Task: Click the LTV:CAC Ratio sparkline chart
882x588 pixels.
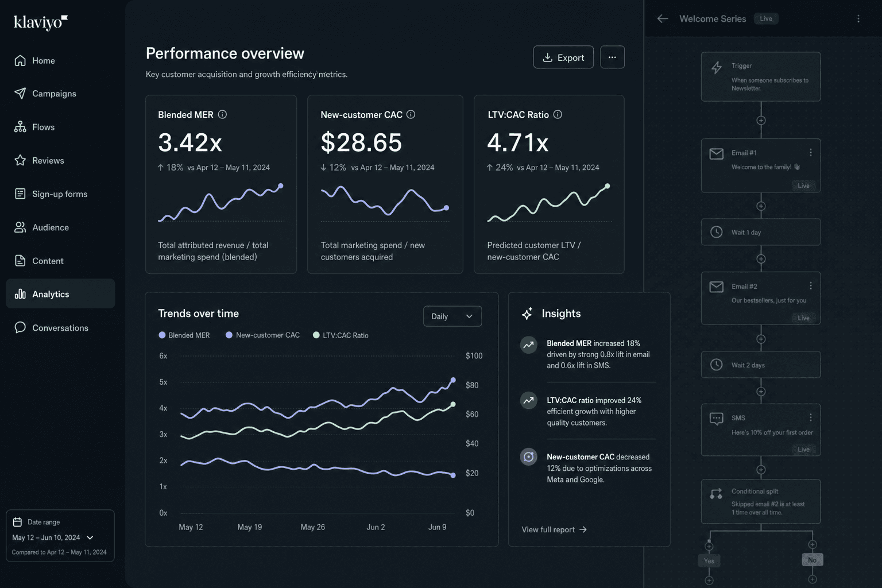Action: coord(549,203)
